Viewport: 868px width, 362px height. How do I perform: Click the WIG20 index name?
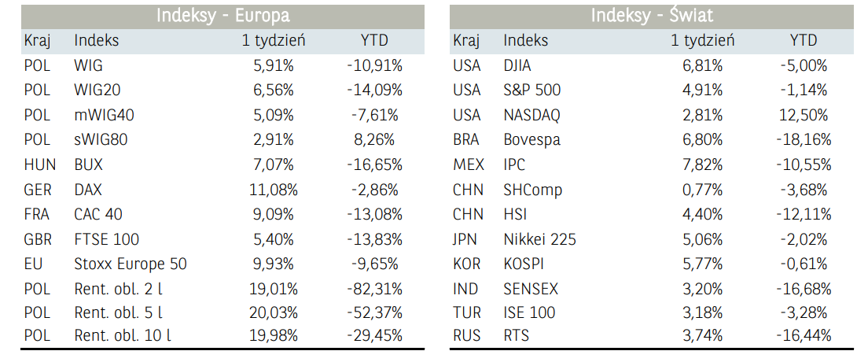tap(97, 90)
